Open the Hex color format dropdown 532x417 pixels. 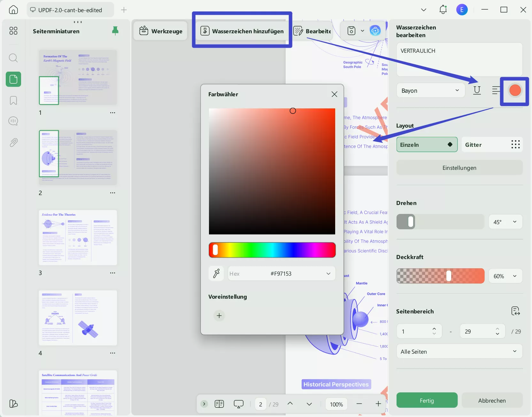pyautogui.click(x=328, y=273)
